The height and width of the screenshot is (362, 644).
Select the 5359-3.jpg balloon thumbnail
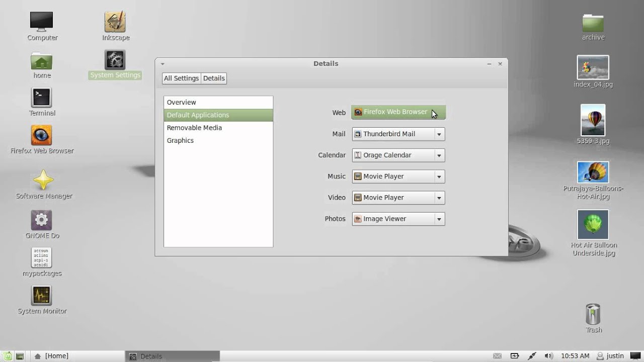(593, 120)
